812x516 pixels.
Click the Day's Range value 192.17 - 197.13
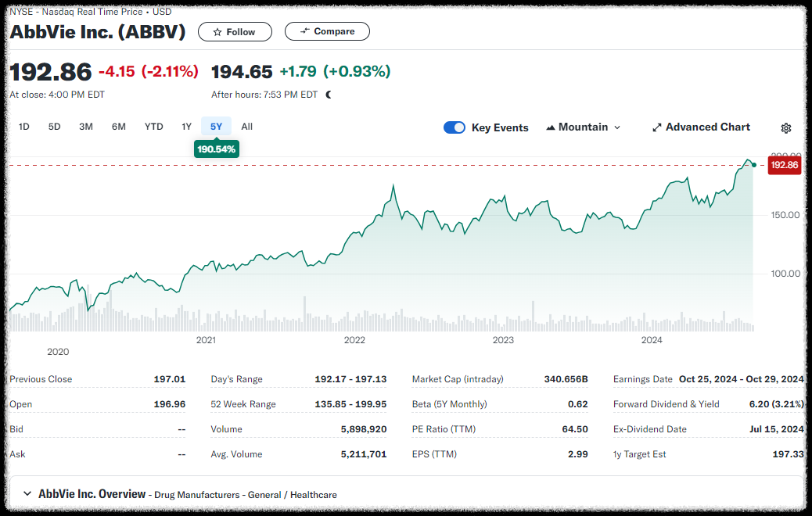pos(350,379)
